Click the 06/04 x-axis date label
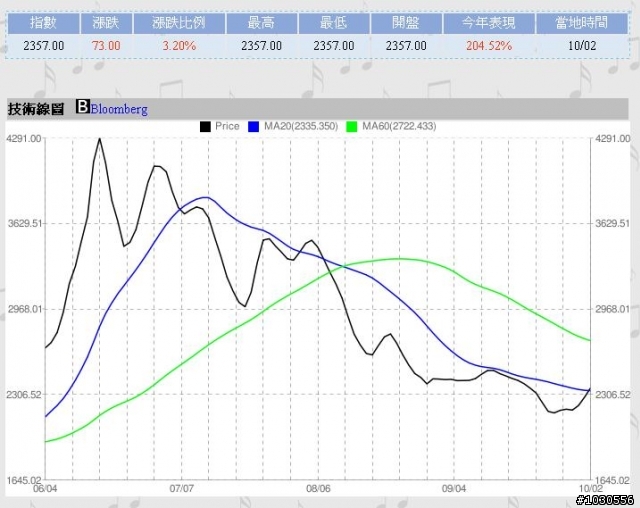 click(x=45, y=488)
